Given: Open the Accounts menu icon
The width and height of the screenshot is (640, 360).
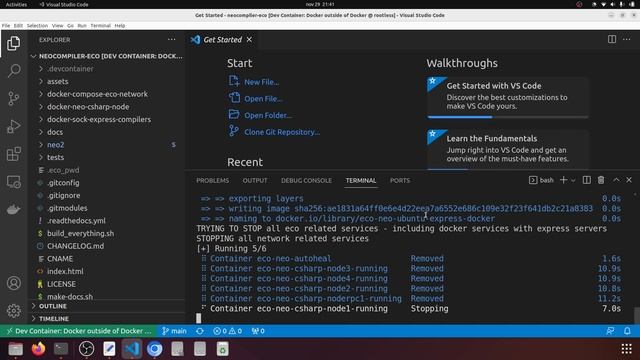Looking at the screenshot, I should [13, 283].
